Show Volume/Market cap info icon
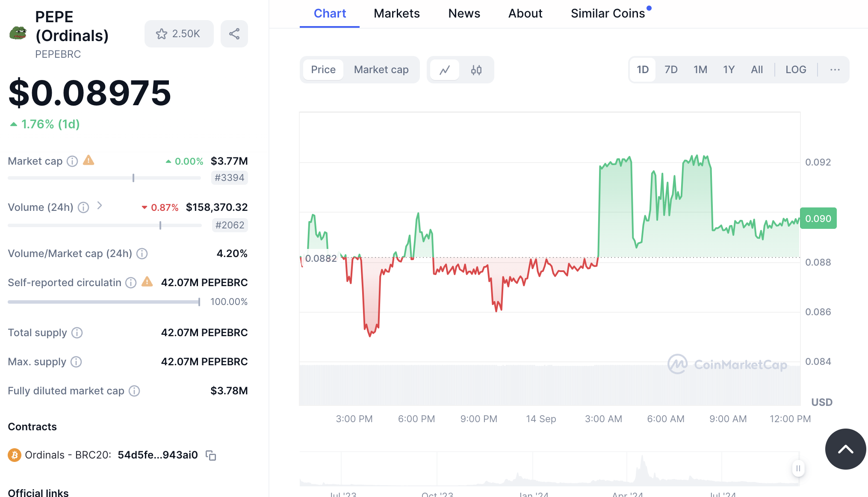868x497 pixels. pos(142,254)
